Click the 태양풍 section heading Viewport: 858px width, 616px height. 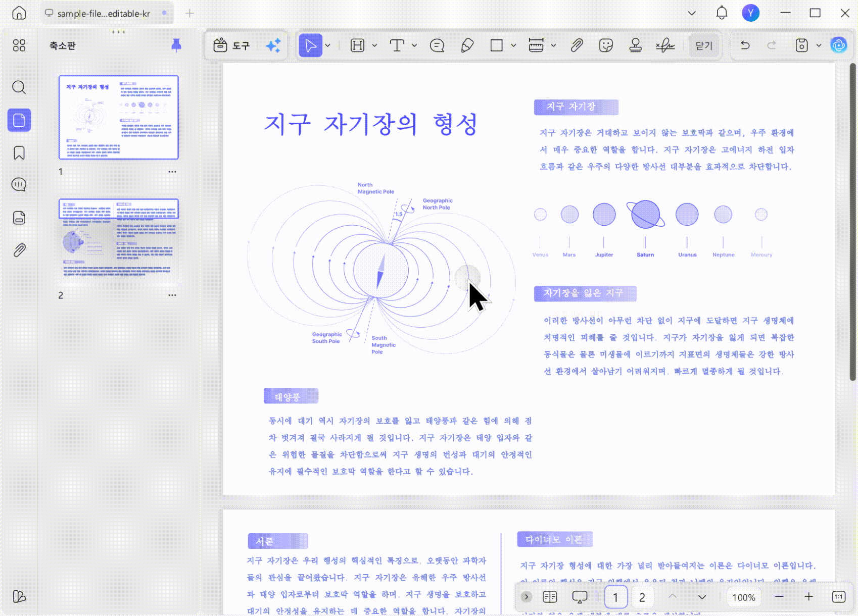tap(291, 396)
